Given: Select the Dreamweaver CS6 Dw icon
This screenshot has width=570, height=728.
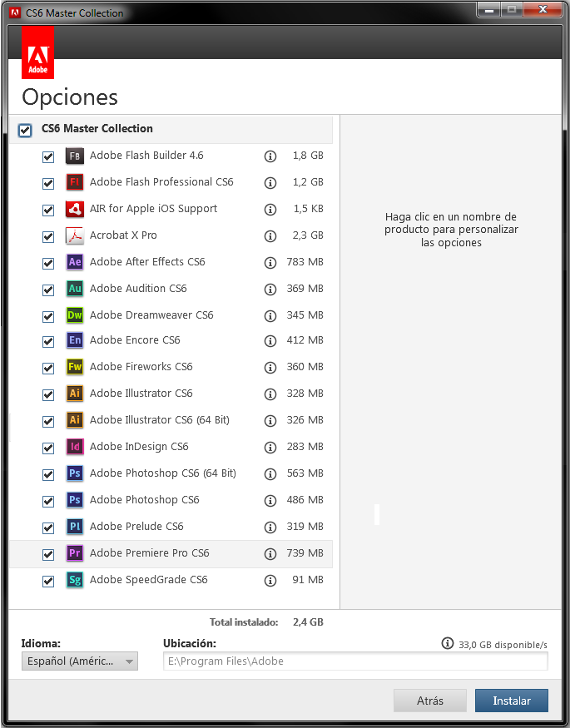Looking at the screenshot, I should [75, 315].
